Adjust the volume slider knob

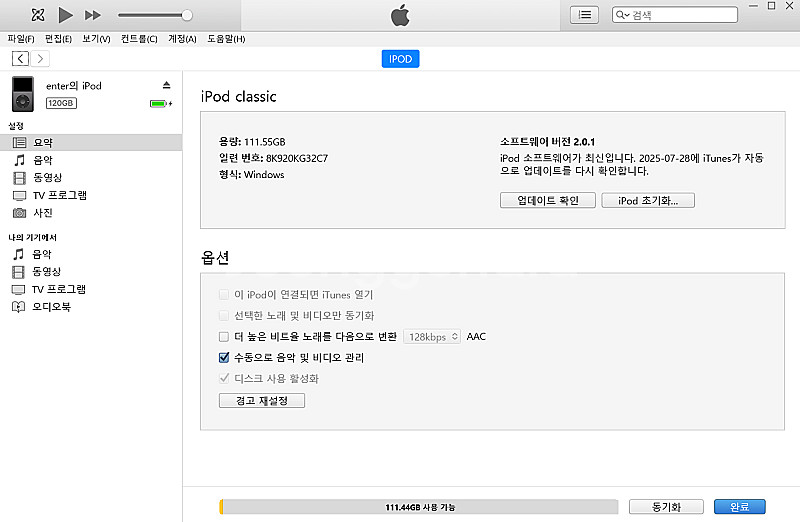coord(187,15)
